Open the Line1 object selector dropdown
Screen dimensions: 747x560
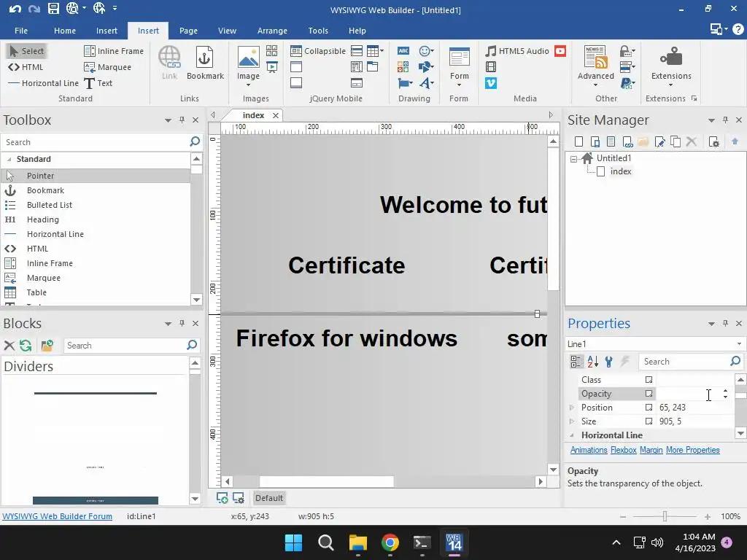tap(739, 344)
